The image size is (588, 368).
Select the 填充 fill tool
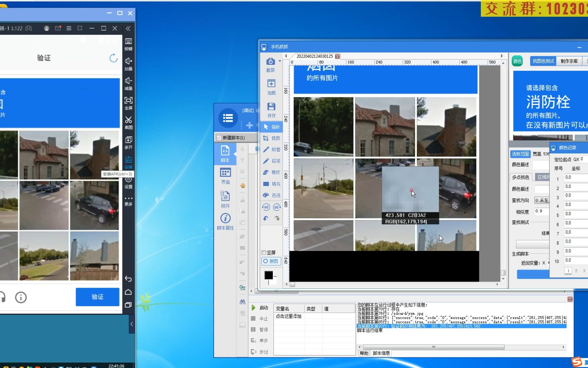pos(271,184)
